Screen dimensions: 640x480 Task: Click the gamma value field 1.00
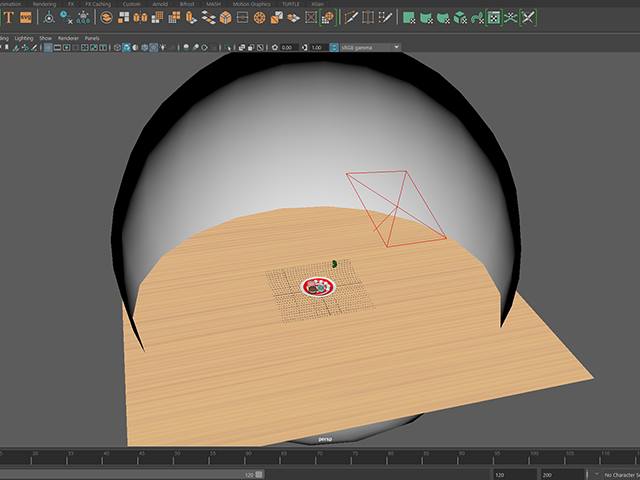coord(319,48)
